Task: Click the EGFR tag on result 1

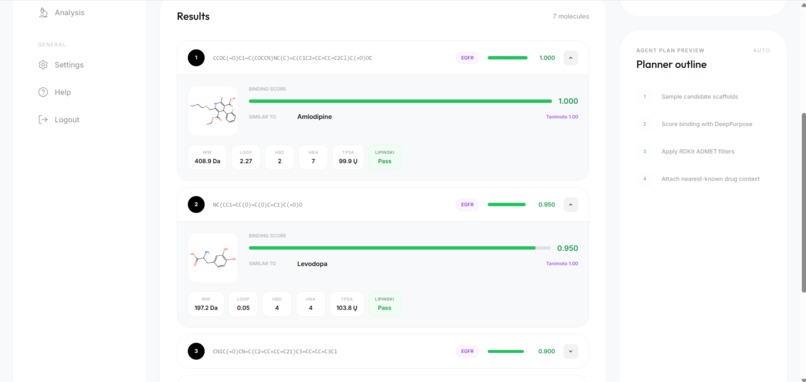Action: click(467, 58)
